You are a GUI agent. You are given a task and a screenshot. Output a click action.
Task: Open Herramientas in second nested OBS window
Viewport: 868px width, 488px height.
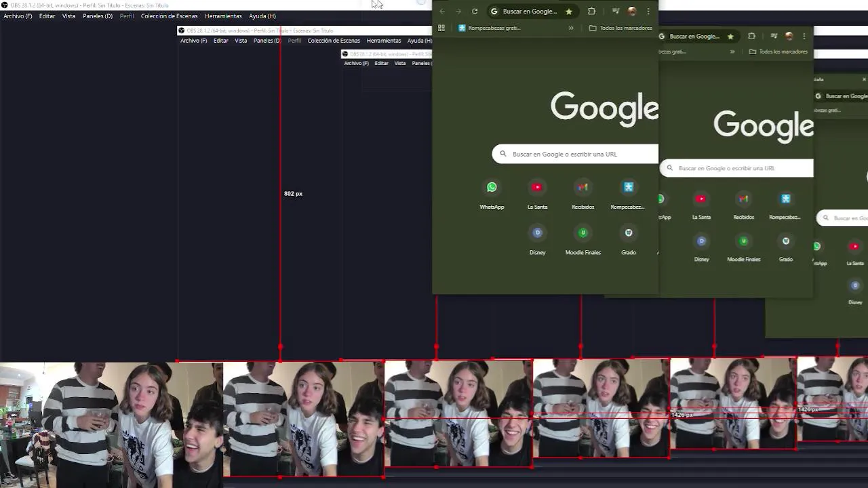[x=384, y=41]
